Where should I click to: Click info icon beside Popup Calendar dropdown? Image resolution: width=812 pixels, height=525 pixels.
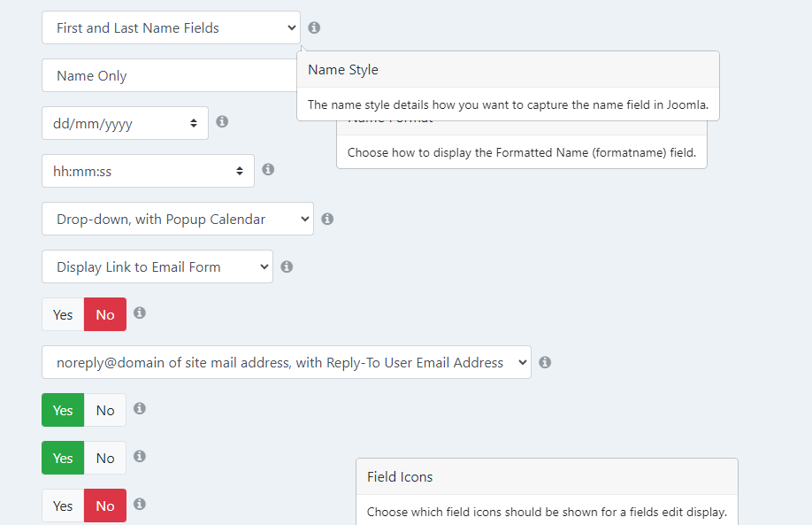[327, 219]
